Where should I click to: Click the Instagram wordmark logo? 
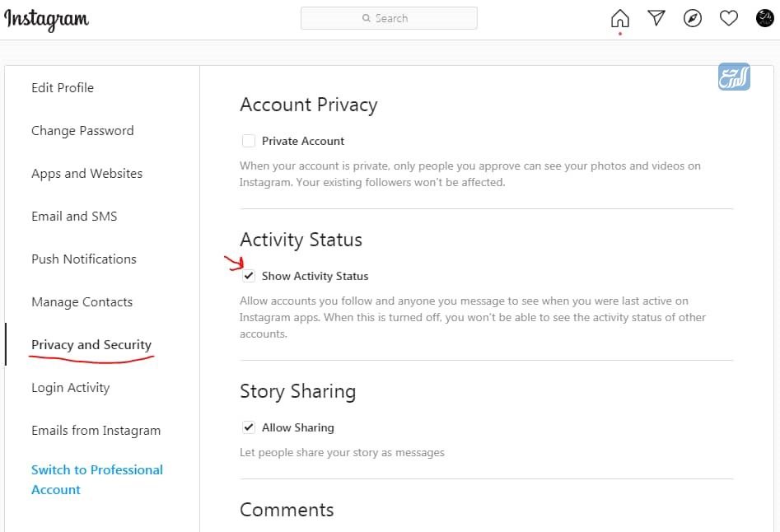click(46, 20)
